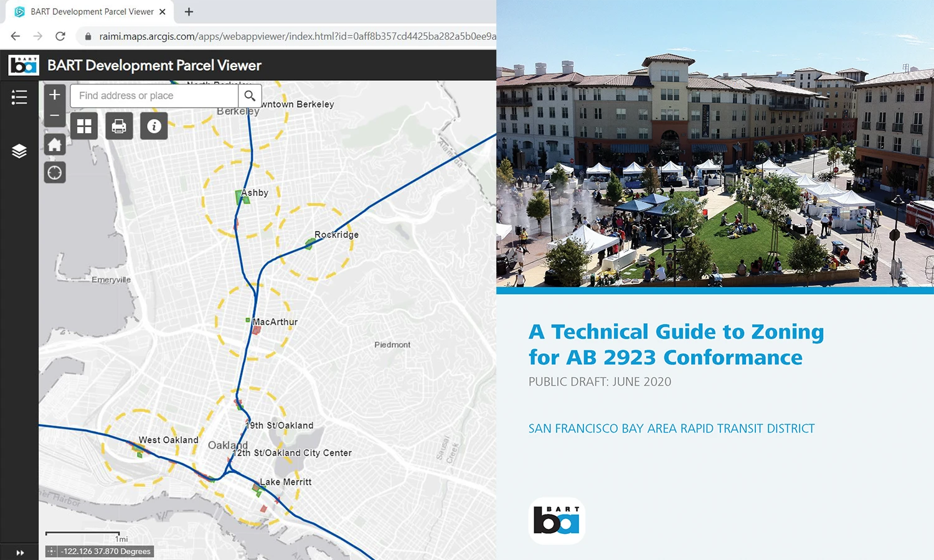Click the green parcel at Rockridge station
The image size is (934, 560).
309,244
